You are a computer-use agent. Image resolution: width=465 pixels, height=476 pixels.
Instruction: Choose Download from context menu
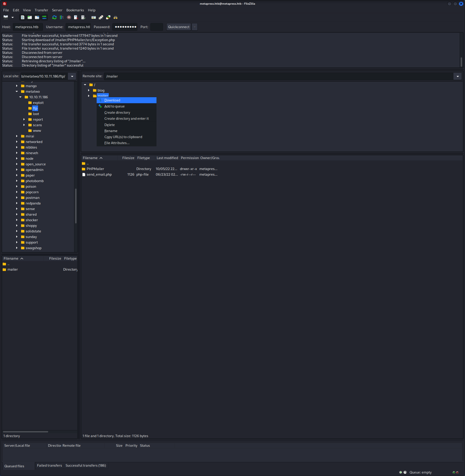pos(126,100)
